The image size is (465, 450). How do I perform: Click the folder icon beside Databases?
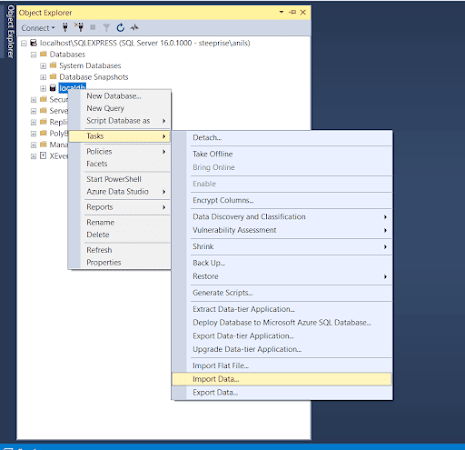[x=43, y=54]
